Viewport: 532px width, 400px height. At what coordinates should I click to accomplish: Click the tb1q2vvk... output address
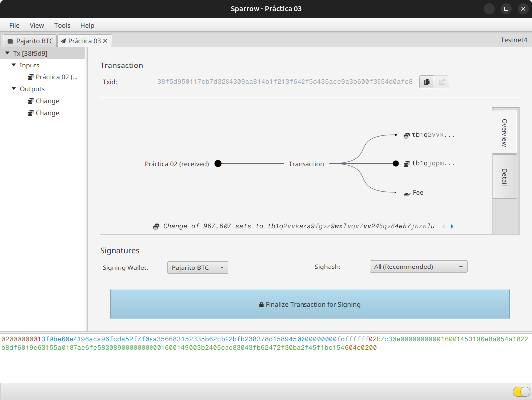click(x=433, y=135)
